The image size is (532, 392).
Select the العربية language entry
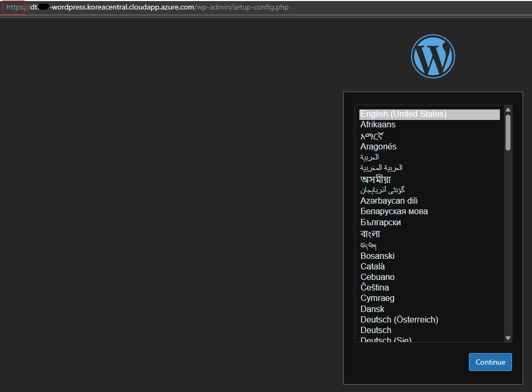pos(429,157)
